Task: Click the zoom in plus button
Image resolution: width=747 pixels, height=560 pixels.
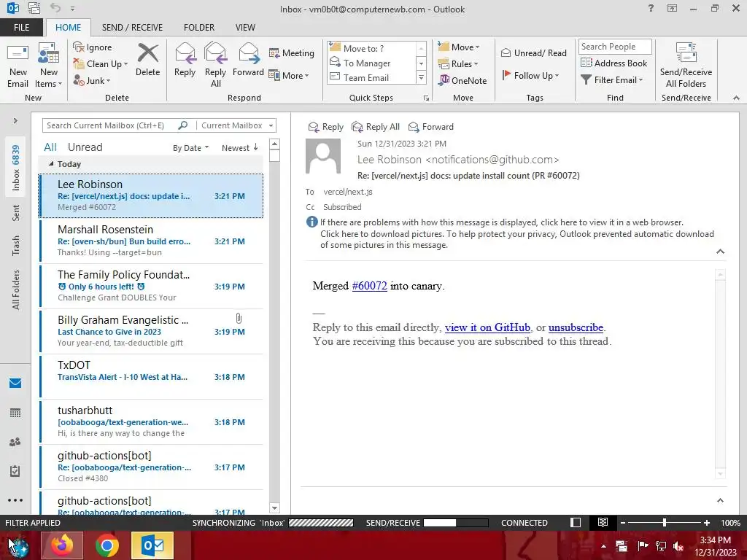Action: point(706,522)
